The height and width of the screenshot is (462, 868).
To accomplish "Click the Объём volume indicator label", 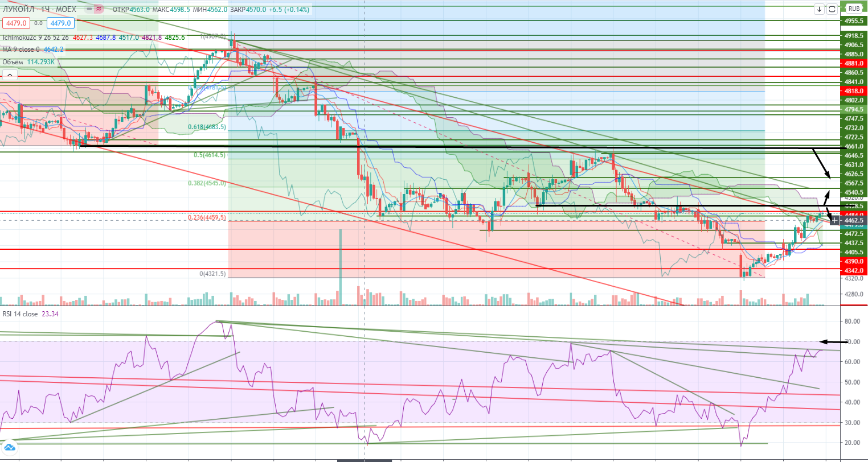I will point(14,61).
